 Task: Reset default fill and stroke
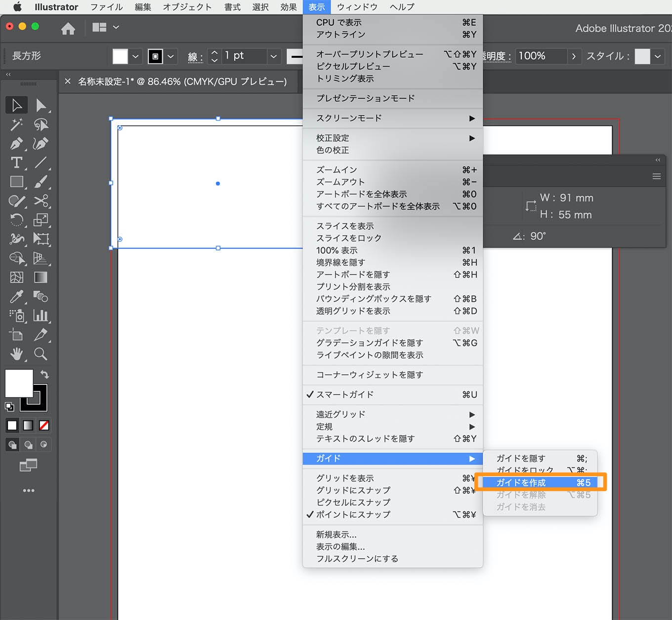click(9, 407)
